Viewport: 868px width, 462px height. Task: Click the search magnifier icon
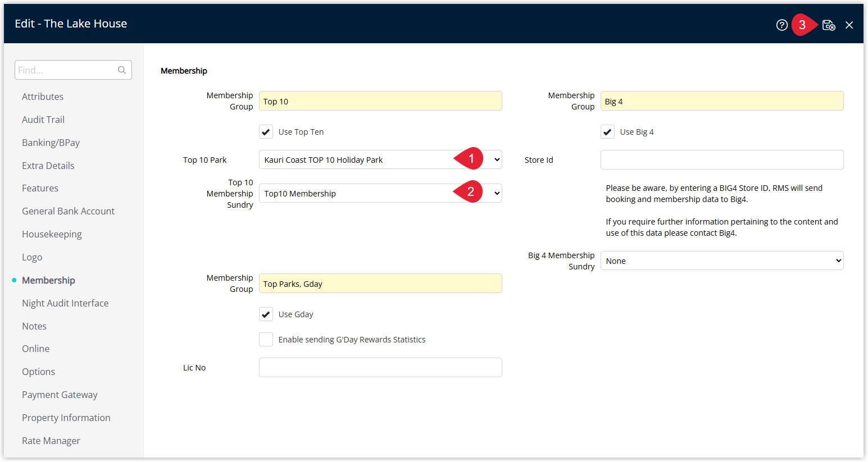pos(122,70)
